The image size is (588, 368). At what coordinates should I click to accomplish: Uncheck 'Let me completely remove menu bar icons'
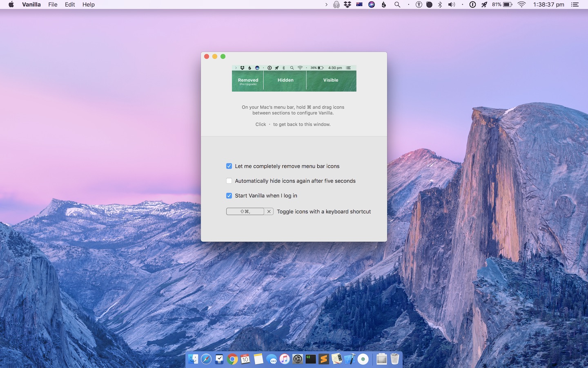pyautogui.click(x=229, y=166)
